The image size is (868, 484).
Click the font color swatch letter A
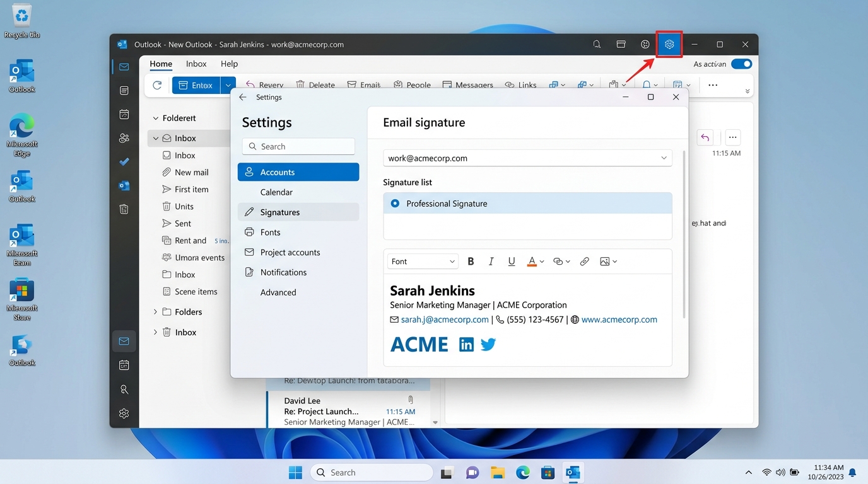pyautogui.click(x=532, y=262)
